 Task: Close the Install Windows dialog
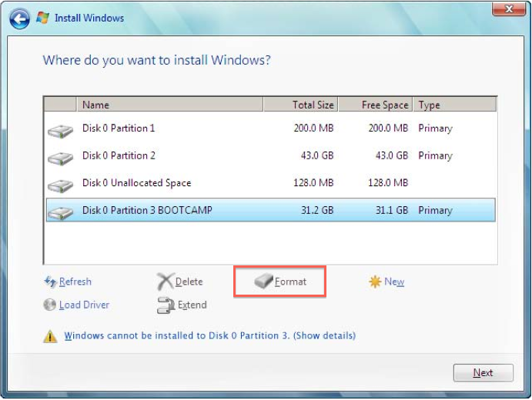[509, 8]
